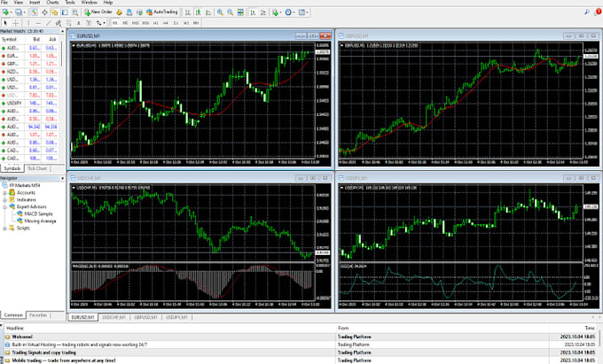Toggle the Terminal panel toolbar icon
The width and height of the screenshot is (603, 364).
pos(65,12)
